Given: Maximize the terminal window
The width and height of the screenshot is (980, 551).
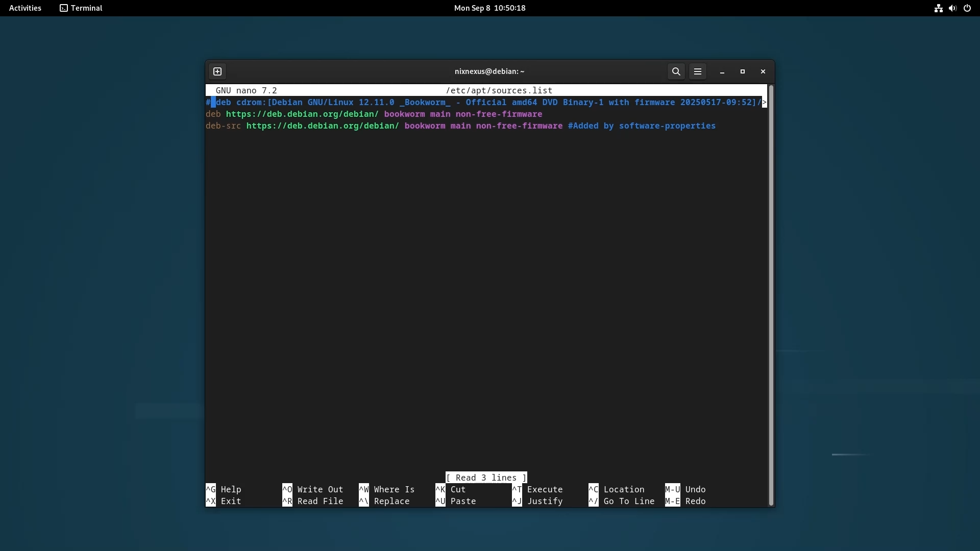Looking at the screenshot, I should coord(742,71).
